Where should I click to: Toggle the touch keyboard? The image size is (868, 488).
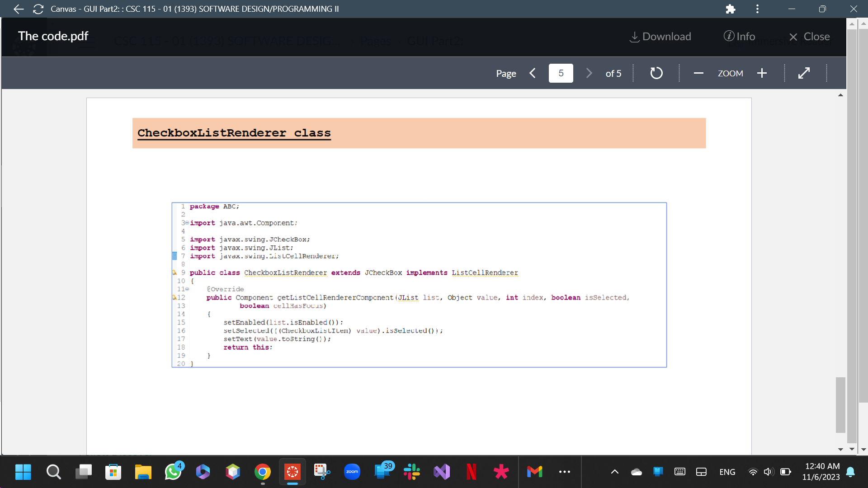pyautogui.click(x=680, y=472)
